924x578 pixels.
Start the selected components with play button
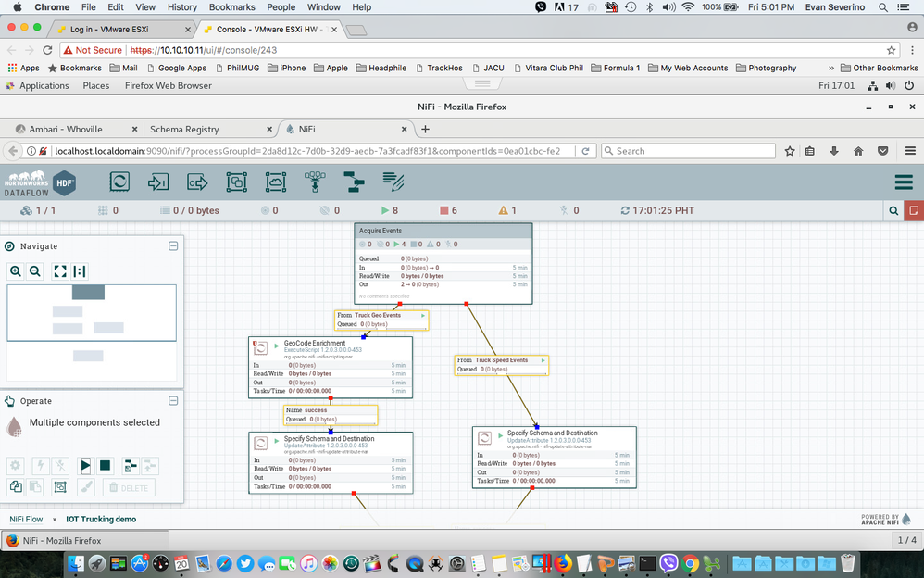pyautogui.click(x=85, y=466)
